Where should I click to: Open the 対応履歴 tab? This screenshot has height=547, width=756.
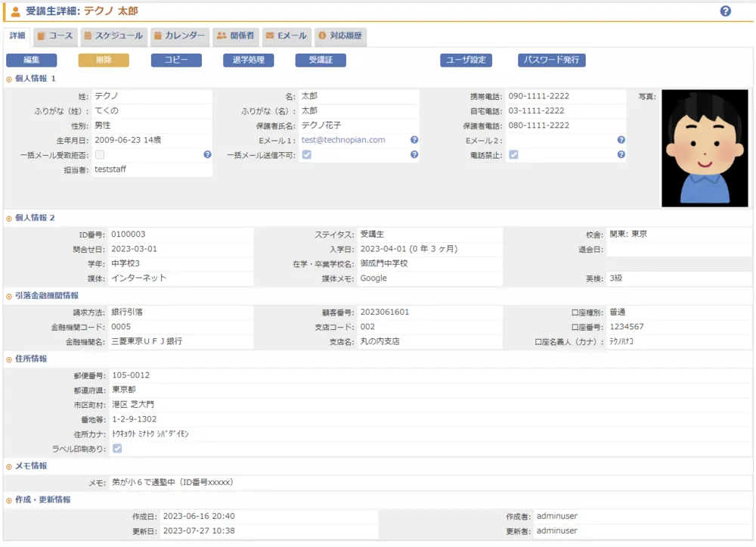tap(340, 36)
